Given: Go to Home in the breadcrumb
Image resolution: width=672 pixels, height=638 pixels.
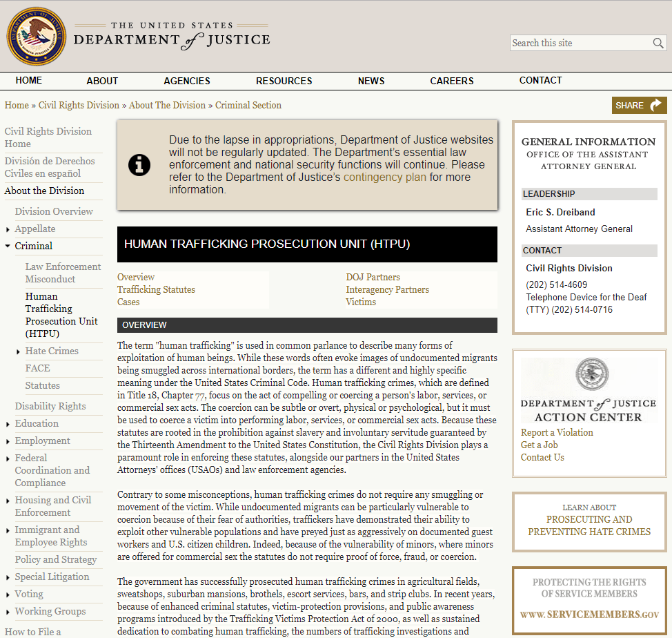Looking at the screenshot, I should click(17, 106).
